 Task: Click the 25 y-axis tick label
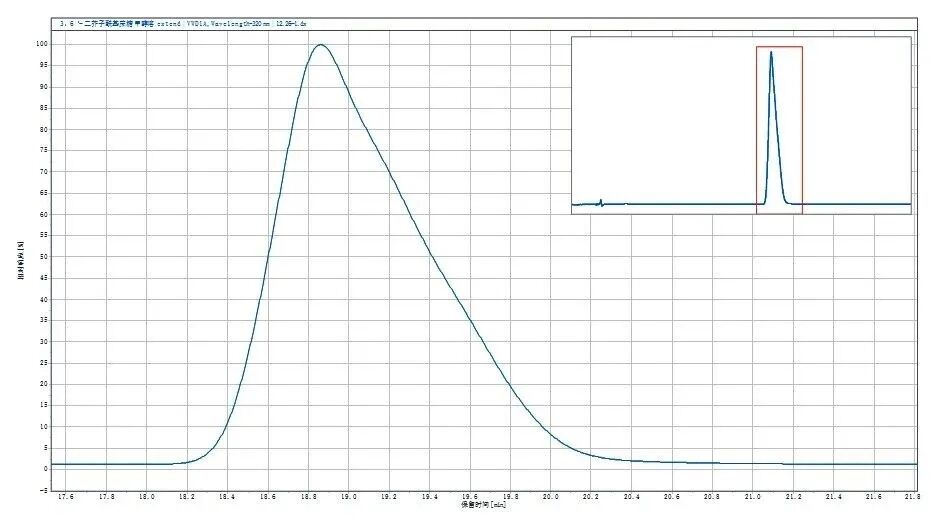(43, 363)
